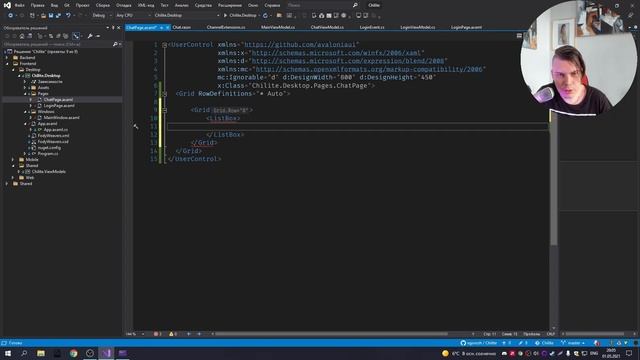
Task: Open the markup-compatibility/2006 link
Action: pos(369,69)
